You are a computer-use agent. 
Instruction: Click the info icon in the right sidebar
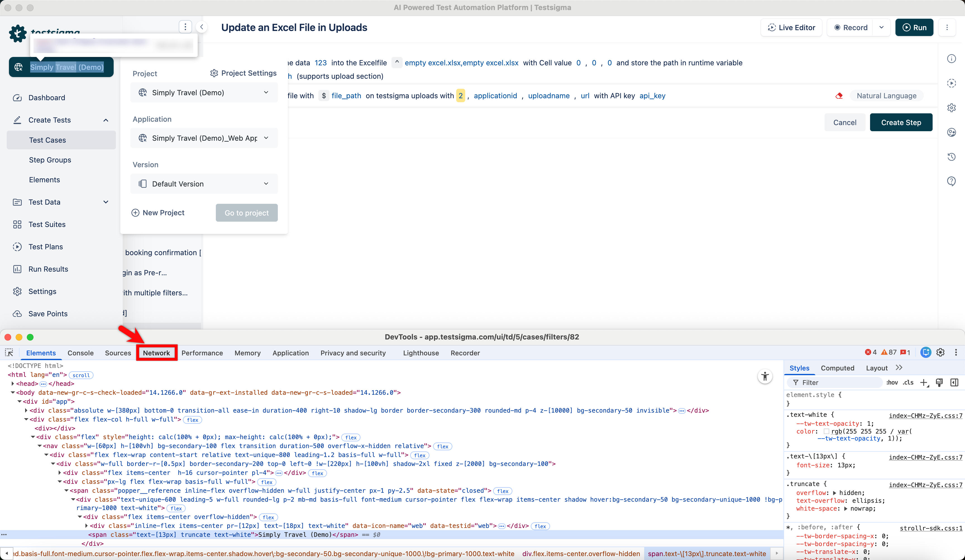coord(951,59)
